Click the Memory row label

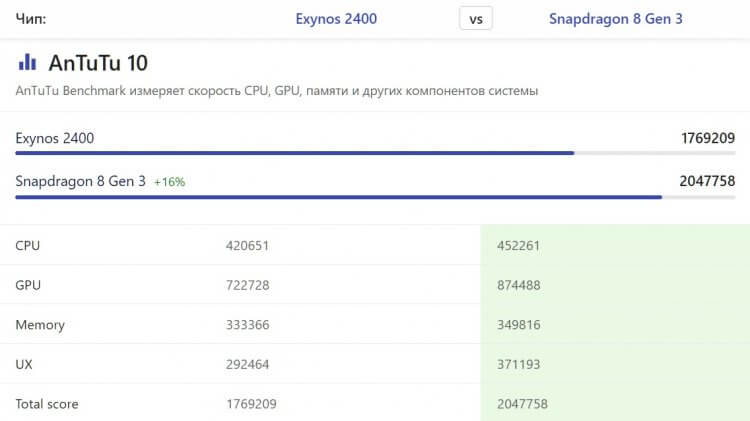(40, 325)
